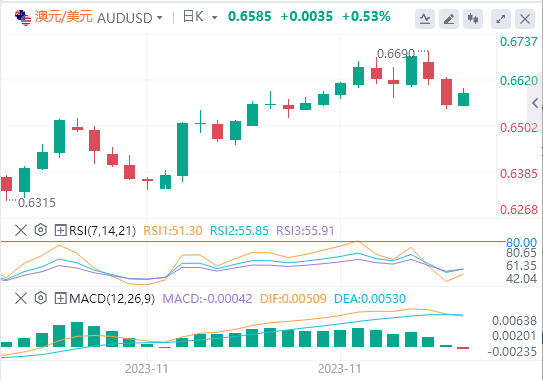Remove the RSI indicator panel
Screen dimensions: 543x380
point(21,230)
